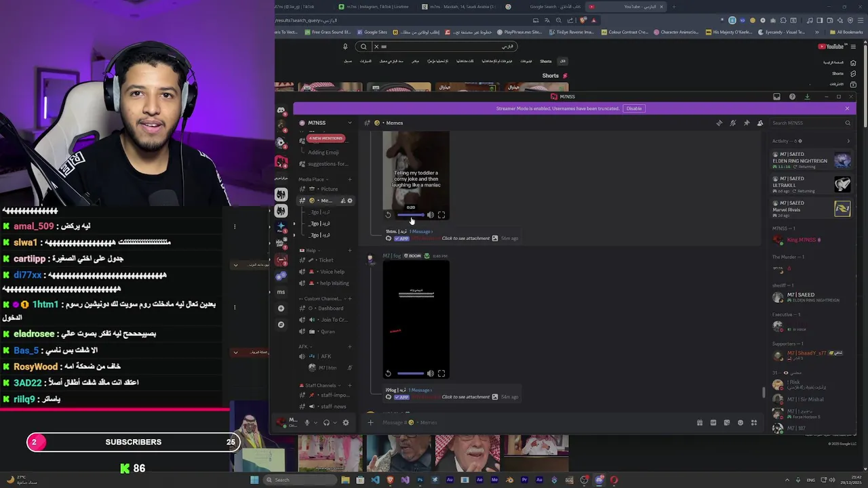Open the 'ms' server icon
Screen dimensions: 868x488
click(x=281, y=292)
